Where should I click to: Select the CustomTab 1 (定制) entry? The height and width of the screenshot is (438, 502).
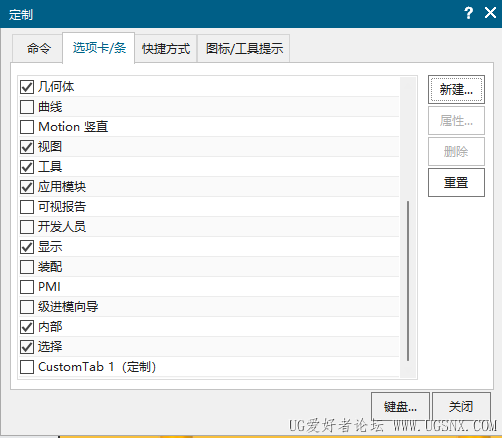(x=209, y=367)
